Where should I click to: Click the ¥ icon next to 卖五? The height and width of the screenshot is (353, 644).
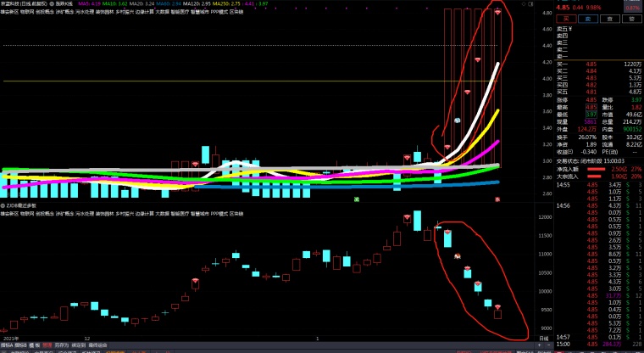pos(573,26)
